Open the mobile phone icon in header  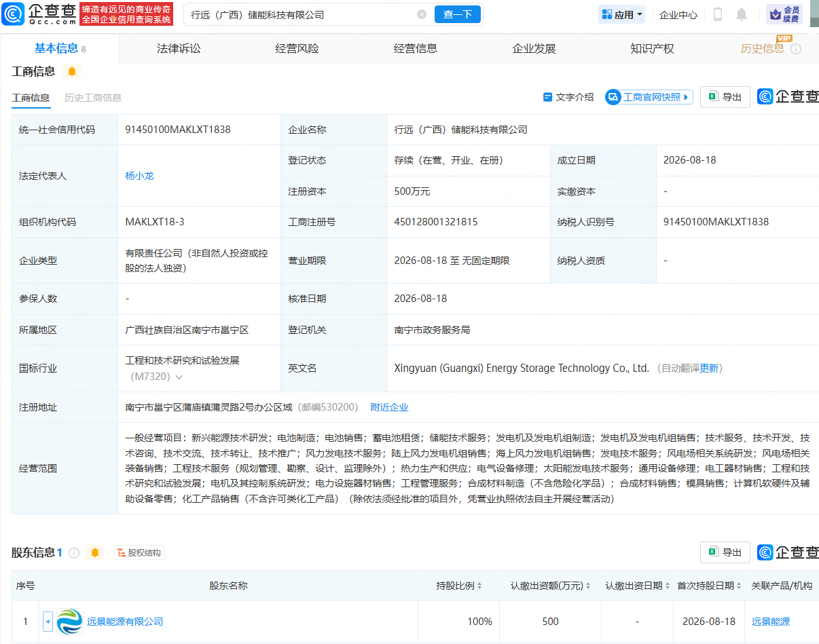pyautogui.click(x=718, y=14)
